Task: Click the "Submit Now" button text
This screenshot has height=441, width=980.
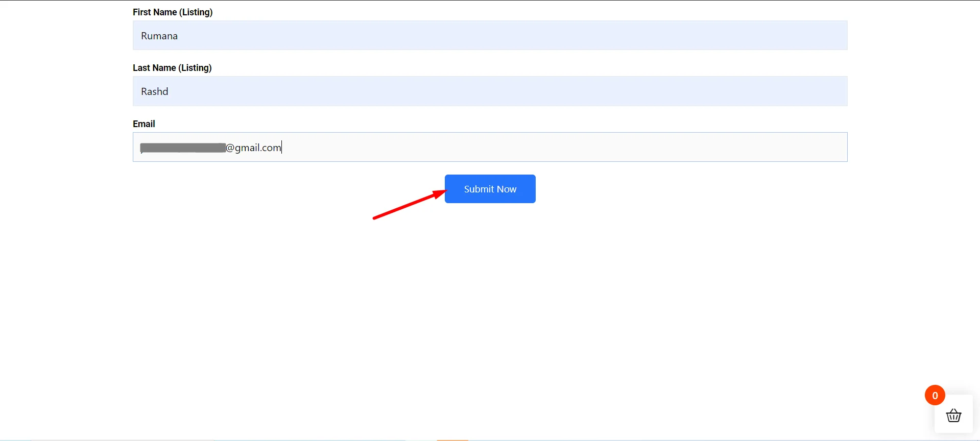Action: 490,189
